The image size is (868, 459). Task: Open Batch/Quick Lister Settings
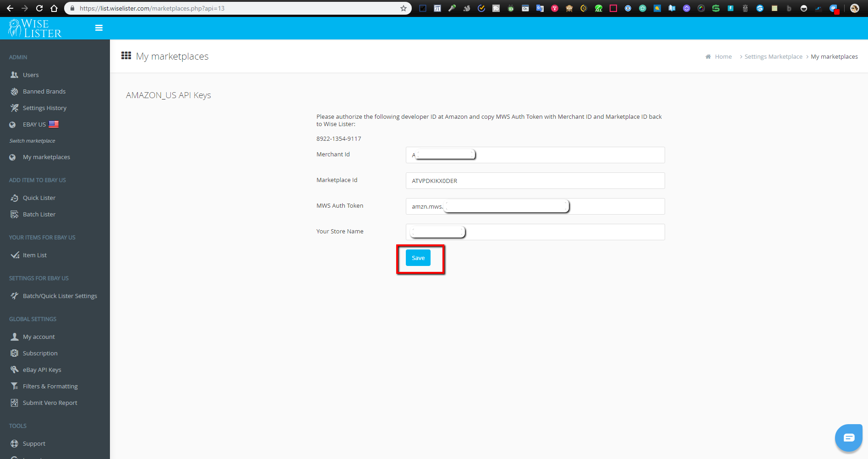pos(60,296)
